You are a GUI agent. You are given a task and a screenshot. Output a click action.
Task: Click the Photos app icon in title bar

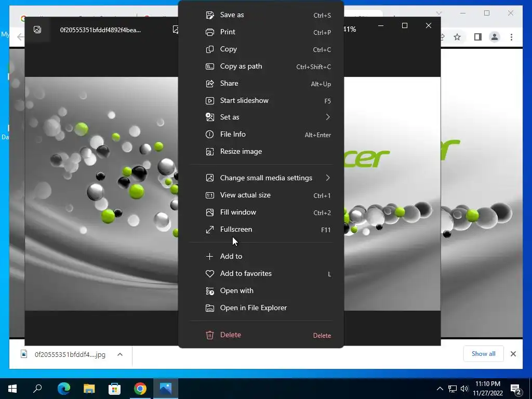[x=37, y=30]
